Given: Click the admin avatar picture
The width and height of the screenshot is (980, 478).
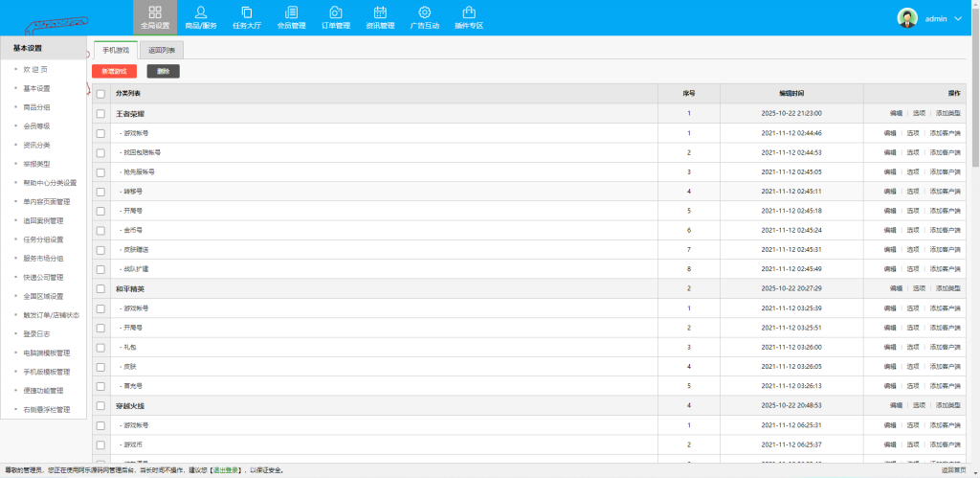Looking at the screenshot, I should [x=907, y=18].
